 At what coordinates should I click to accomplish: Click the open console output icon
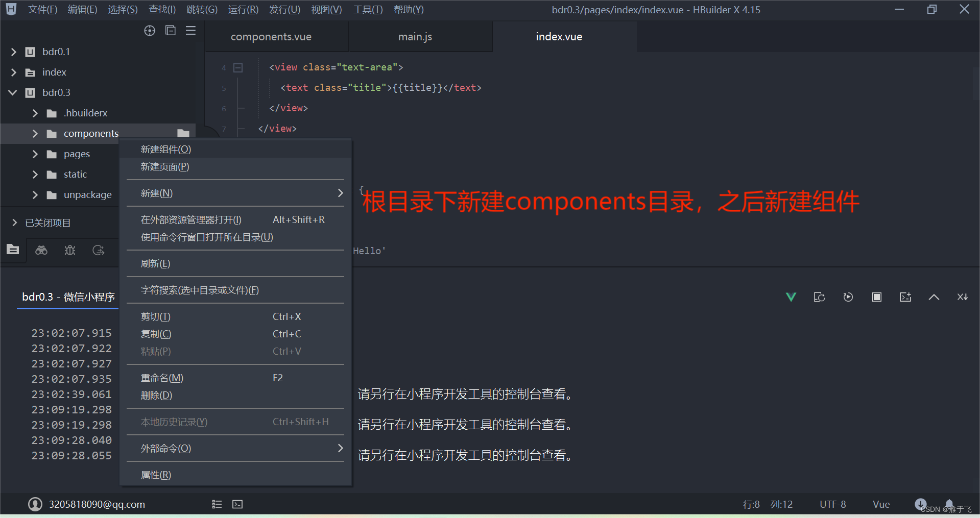click(x=820, y=297)
